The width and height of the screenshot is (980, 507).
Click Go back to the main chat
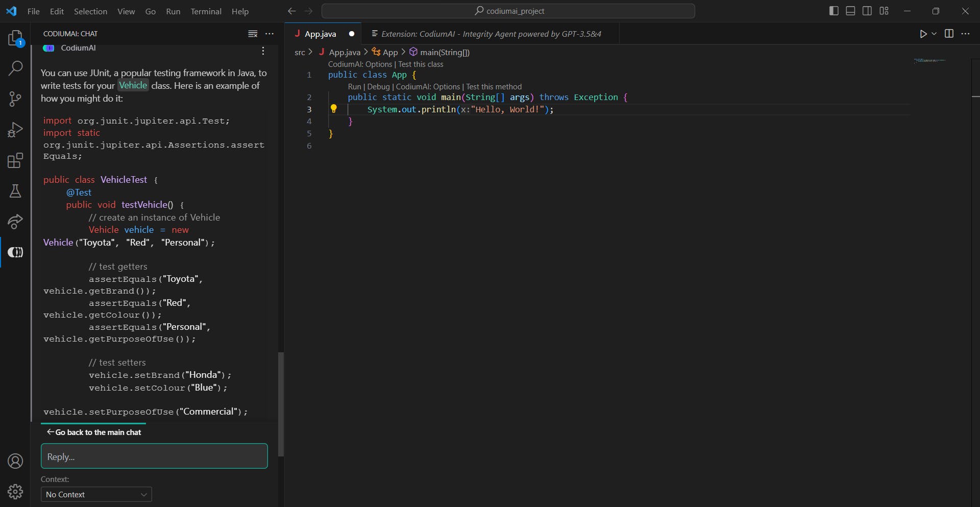point(94,432)
